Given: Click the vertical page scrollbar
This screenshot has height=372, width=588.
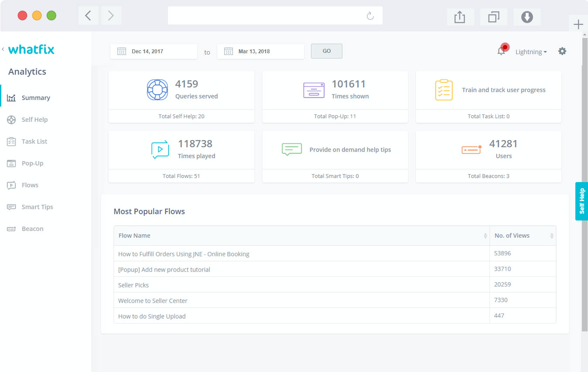Looking at the screenshot, I should (585, 183).
